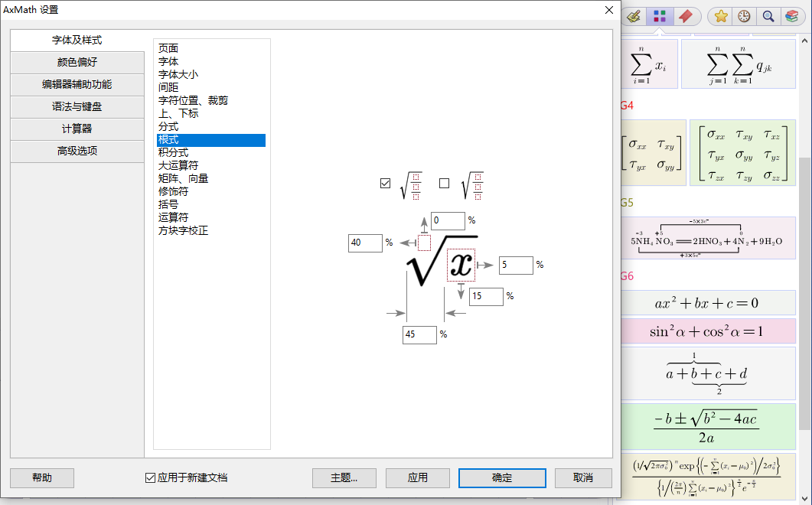Viewport: 812px width, 505px height.
Task: Open the formula library books icon
Action: click(x=791, y=15)
